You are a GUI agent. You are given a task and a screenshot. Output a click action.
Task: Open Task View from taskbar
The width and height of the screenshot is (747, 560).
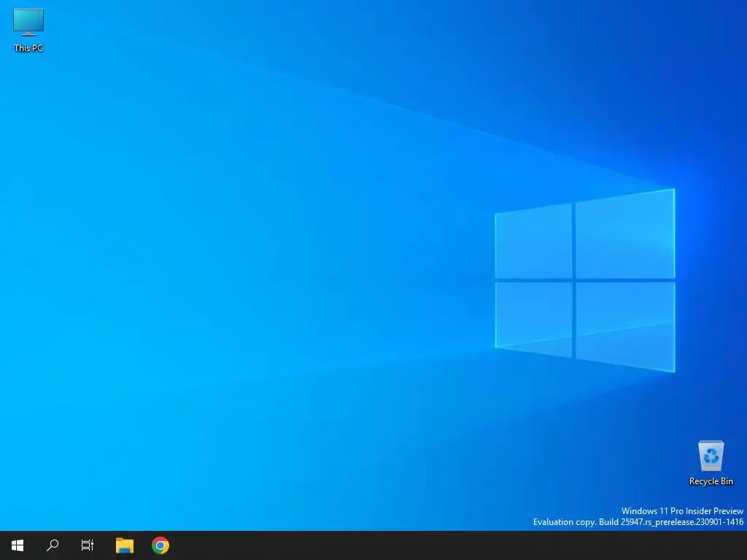(x=88, y=545)
